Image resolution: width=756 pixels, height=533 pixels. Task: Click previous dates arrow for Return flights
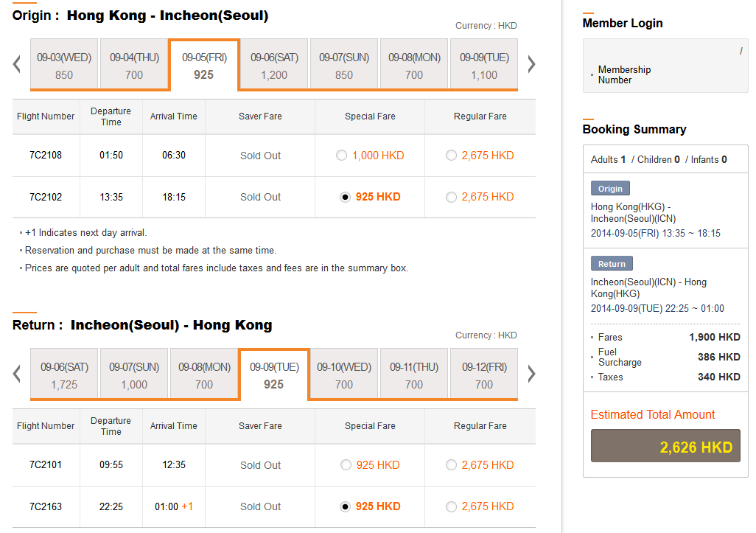coord(17,374)
